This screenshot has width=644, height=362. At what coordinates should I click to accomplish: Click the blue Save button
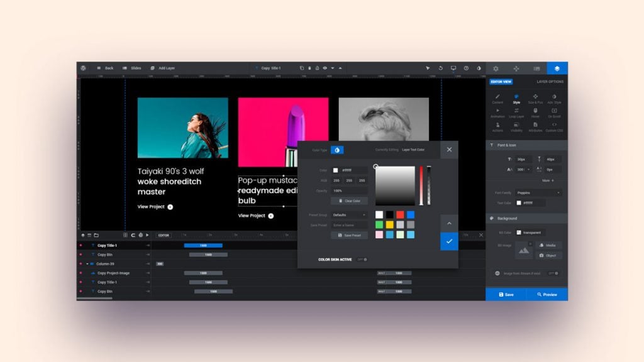[x=505, y=295]
